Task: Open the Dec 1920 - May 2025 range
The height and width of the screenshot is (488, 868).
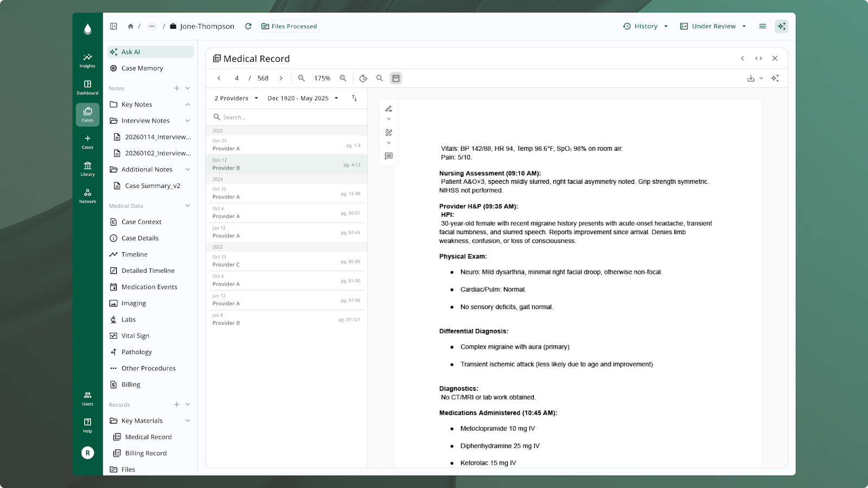Action: (303, 98)
